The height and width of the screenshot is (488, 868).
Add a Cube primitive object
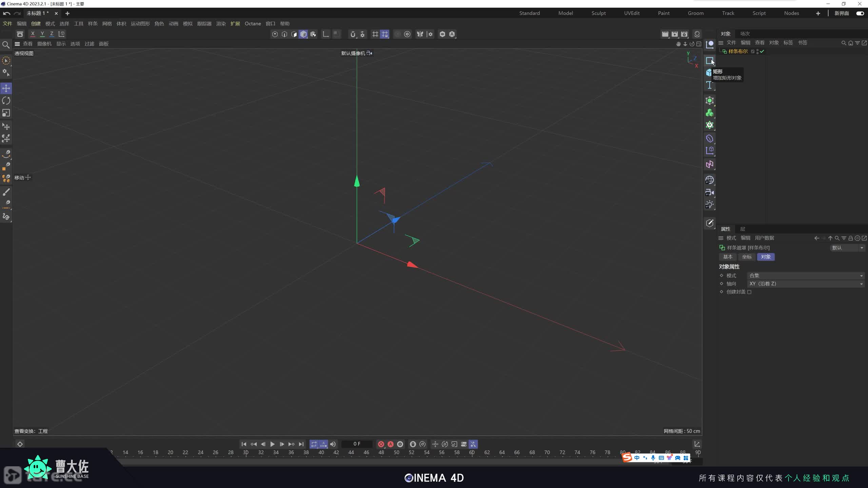click(x=709, y=73)
